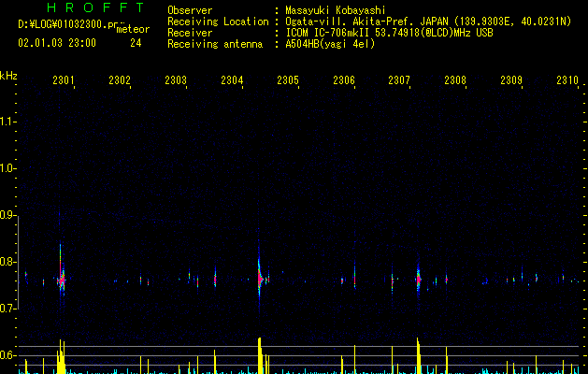The image size is (588, 374).
Task: Click the yellow power peak after 2307
Action: point(419,355)
